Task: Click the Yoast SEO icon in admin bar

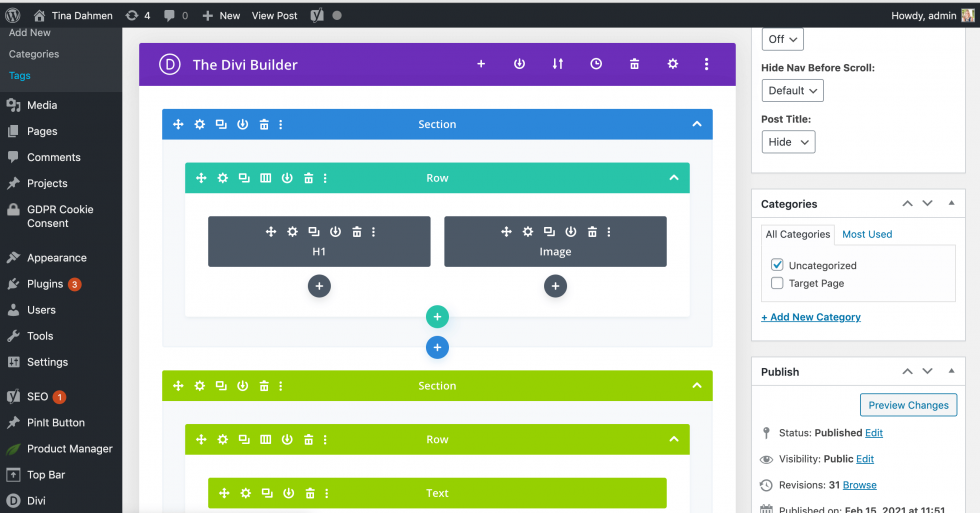Action: click(x=318, y=16)
